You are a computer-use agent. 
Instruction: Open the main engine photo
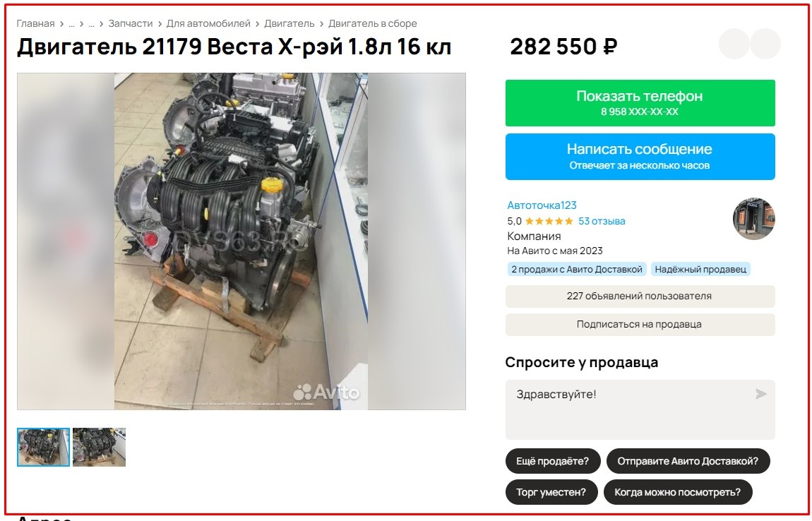(241, 241)
